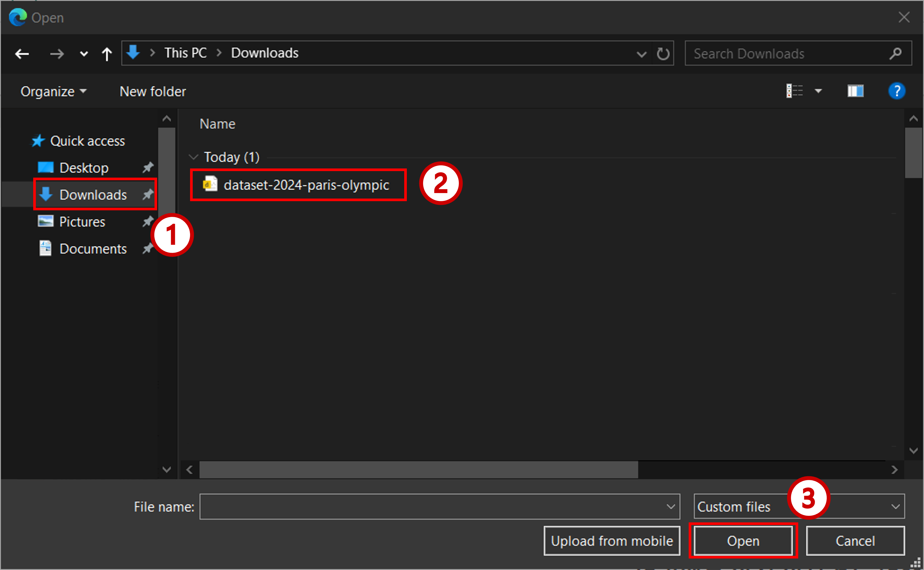
Task: Click the file list vertical scrollbar thumb
Action: pos(914,153)
